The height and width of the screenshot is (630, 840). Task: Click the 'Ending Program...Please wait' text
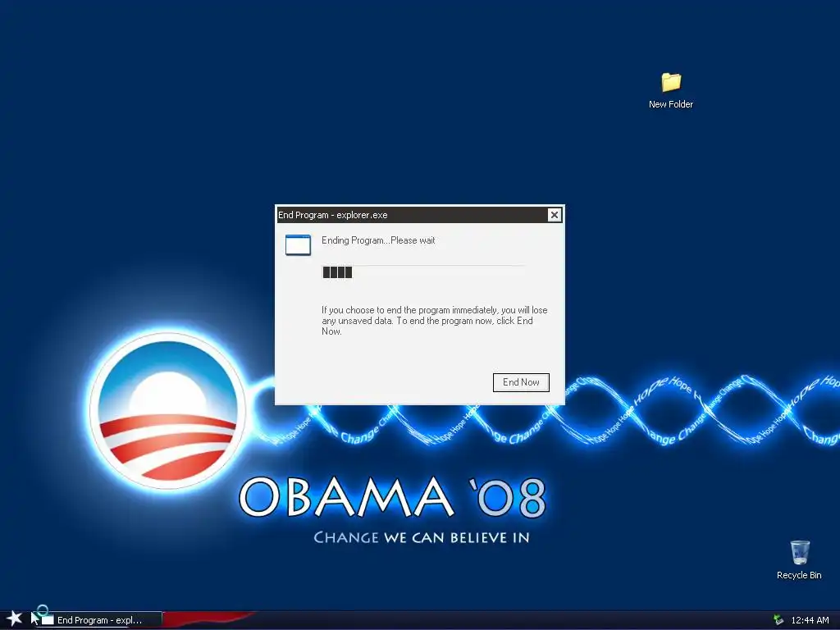point(378,240)
